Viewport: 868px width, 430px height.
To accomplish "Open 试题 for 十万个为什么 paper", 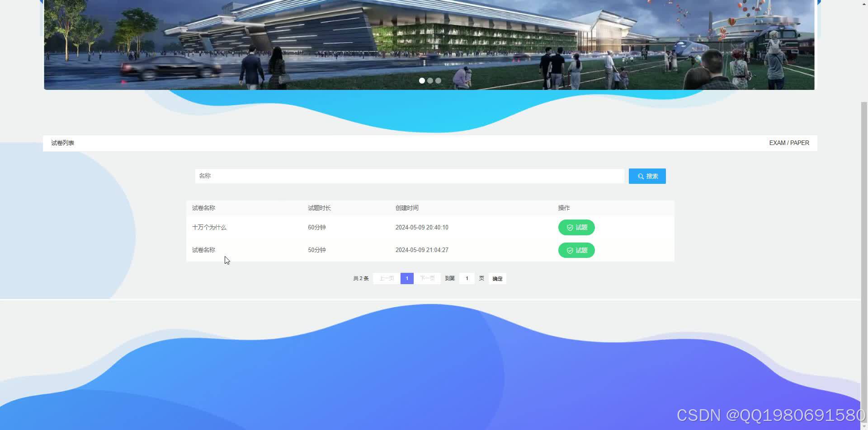I will coord(576,228).
